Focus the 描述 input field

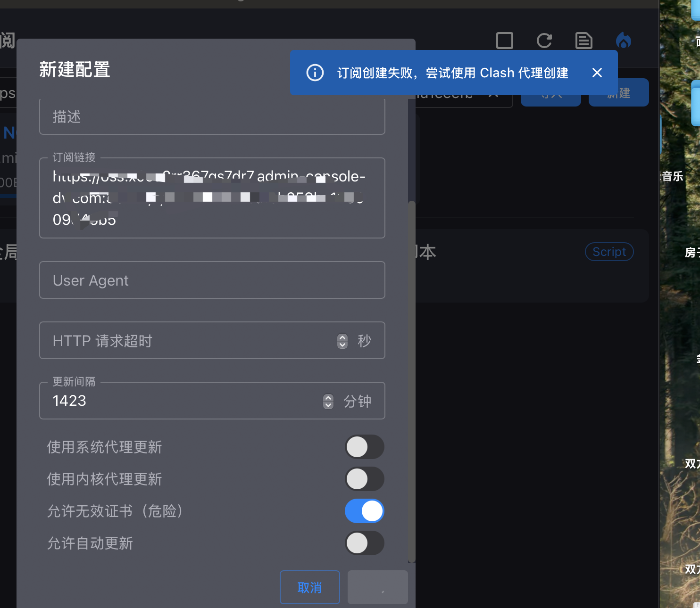click(212, 117)
